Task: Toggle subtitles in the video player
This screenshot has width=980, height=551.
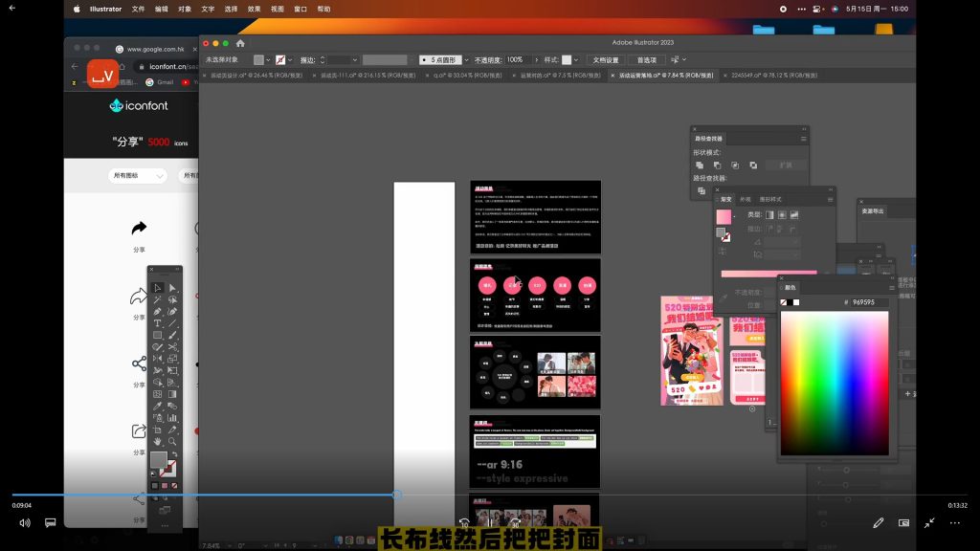Action: point(51,523)
